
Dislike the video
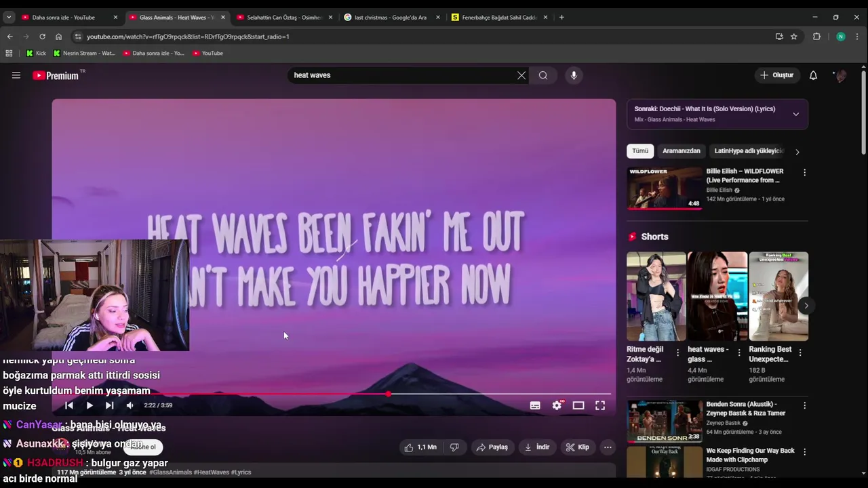pyautogui.click(x=454, y=447)
